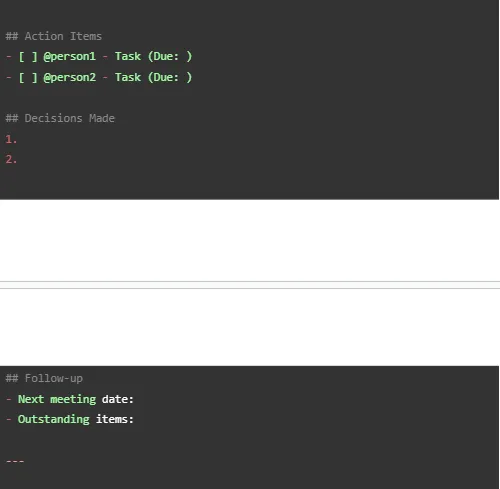This screenshot has width=500, height=489.
Task: Place cursor after decision number 1.
Action: (19, 139)
